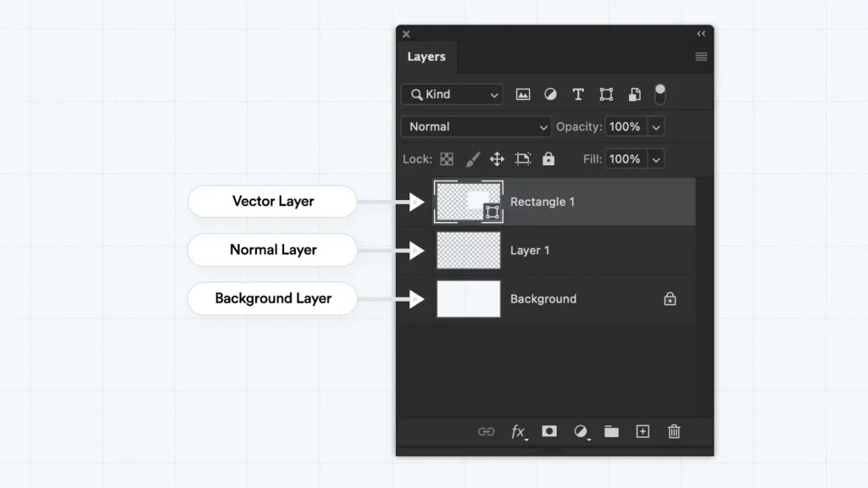
Task: Click the Rectangle 1 layer thumbnail
Action: (468, 202)
